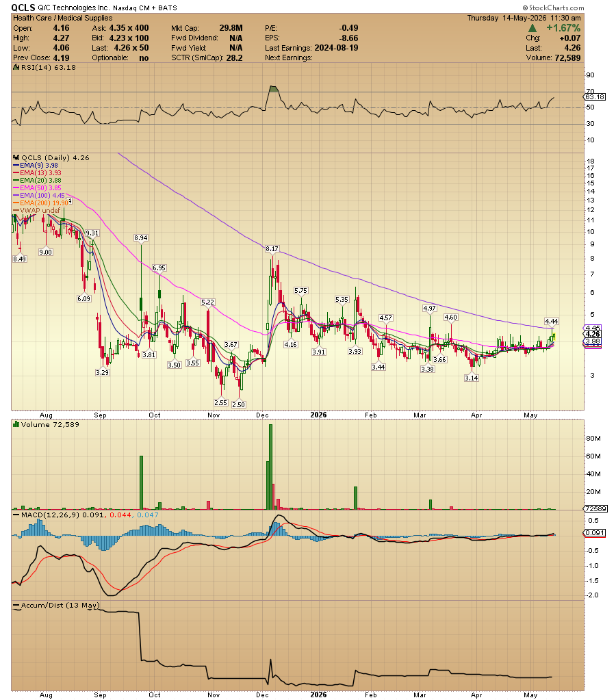Click the orange line swatch beside EMA(200)

point(16,204)
